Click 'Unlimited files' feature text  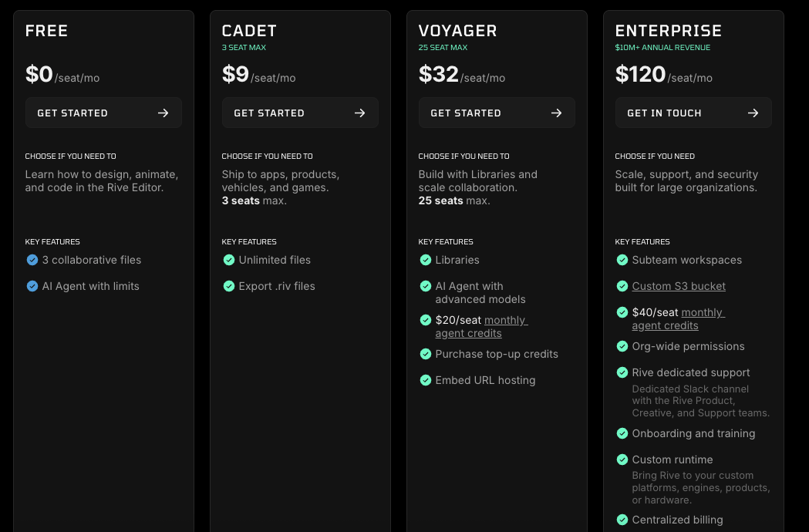(x=275, y=260)
